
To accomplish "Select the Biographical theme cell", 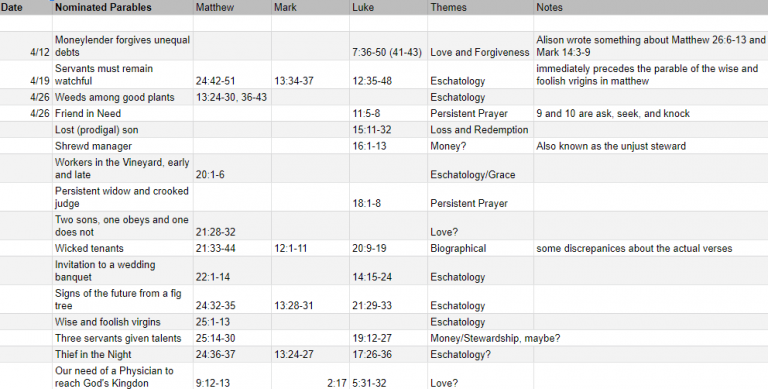I will [480, 248].
